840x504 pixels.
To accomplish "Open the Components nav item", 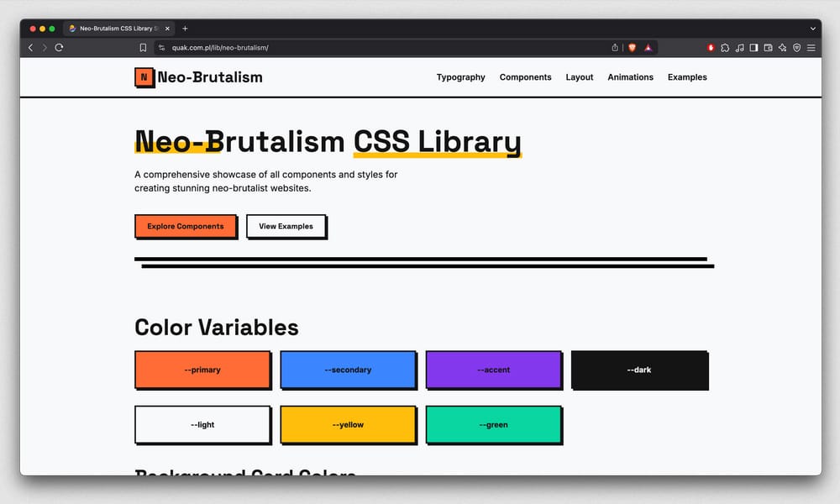I will point(526,77).
